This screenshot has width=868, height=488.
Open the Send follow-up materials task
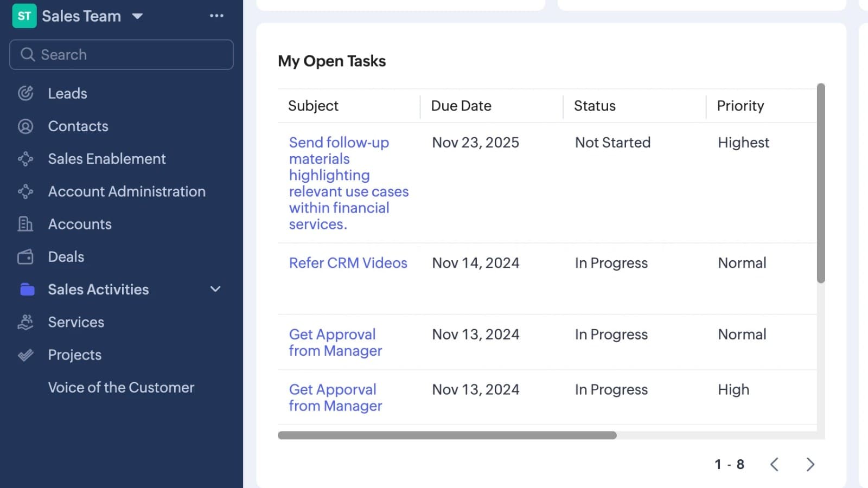coord(349,183)
